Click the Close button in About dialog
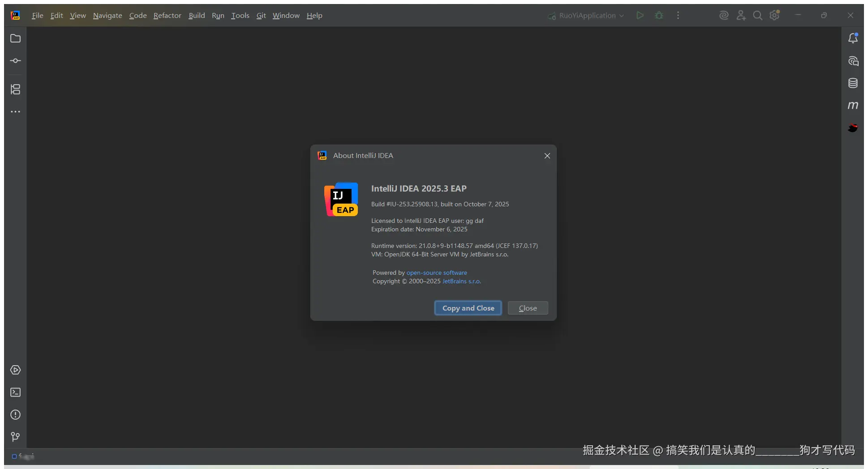868x469 pixels. [528, 308]
